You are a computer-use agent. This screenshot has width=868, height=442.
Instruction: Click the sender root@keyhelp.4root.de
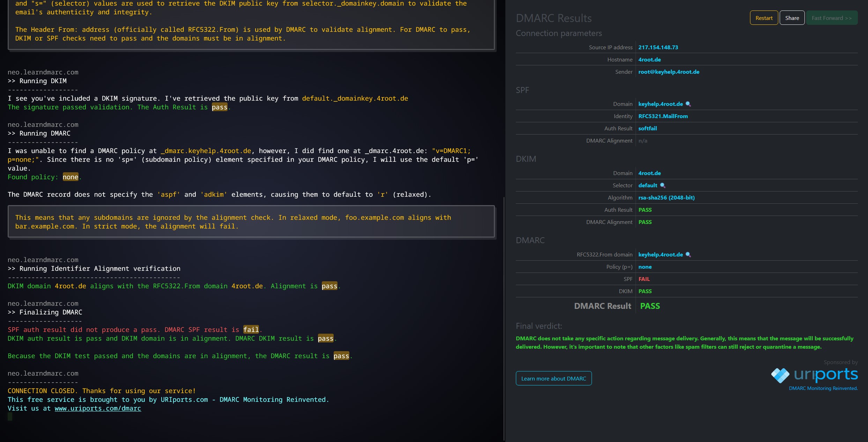coord(668,72)
